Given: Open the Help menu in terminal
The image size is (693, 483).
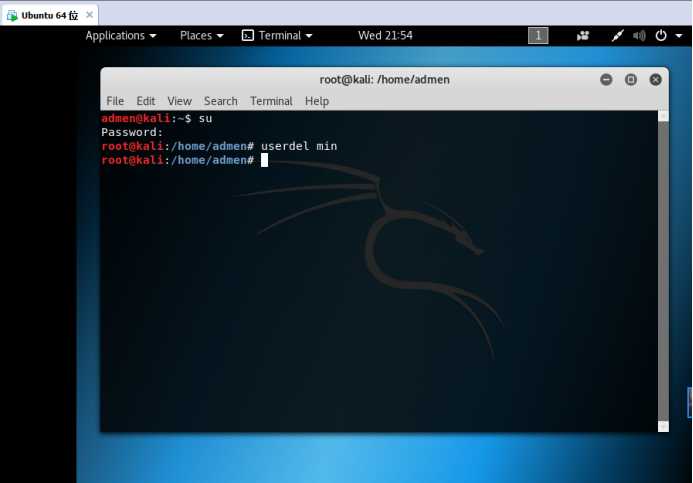Looking at the screenshot, I should (x=317, y=101).
